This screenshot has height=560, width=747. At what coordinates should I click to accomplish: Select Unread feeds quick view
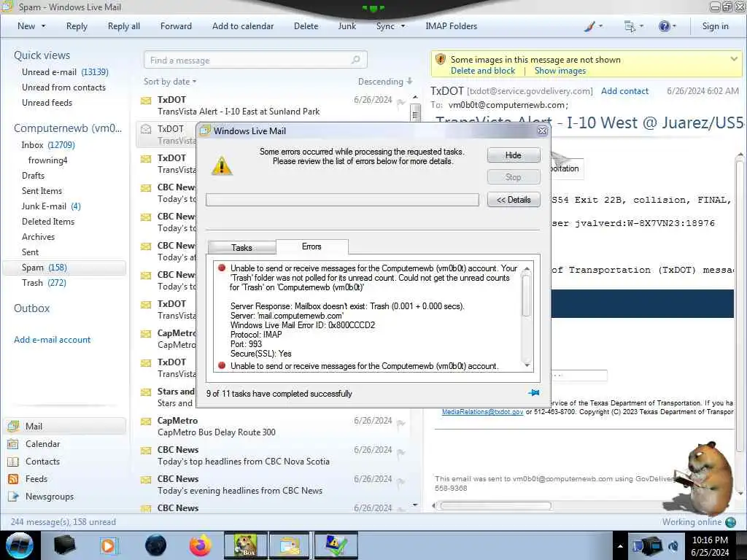click(x=47, y=102)
